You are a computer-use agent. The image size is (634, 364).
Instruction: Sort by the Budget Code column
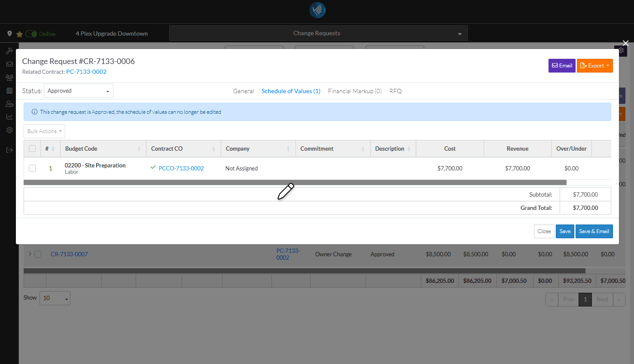pyautogui.click(x=103, y=149)
